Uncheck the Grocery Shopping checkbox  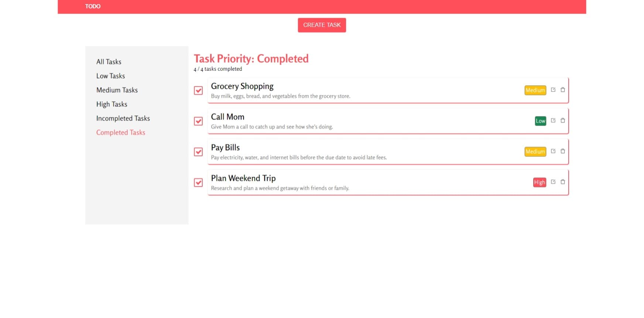(x=198, y=90)
